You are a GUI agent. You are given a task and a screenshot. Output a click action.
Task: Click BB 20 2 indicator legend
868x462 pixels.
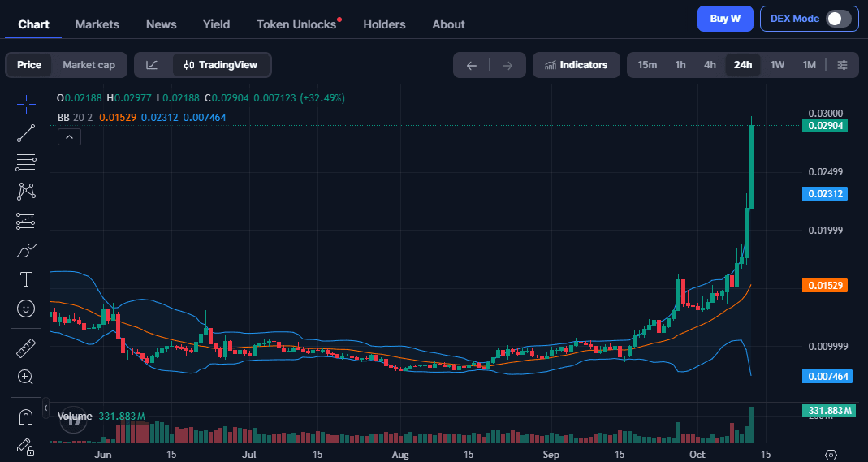pyautogui.click(x=75, y=117)
